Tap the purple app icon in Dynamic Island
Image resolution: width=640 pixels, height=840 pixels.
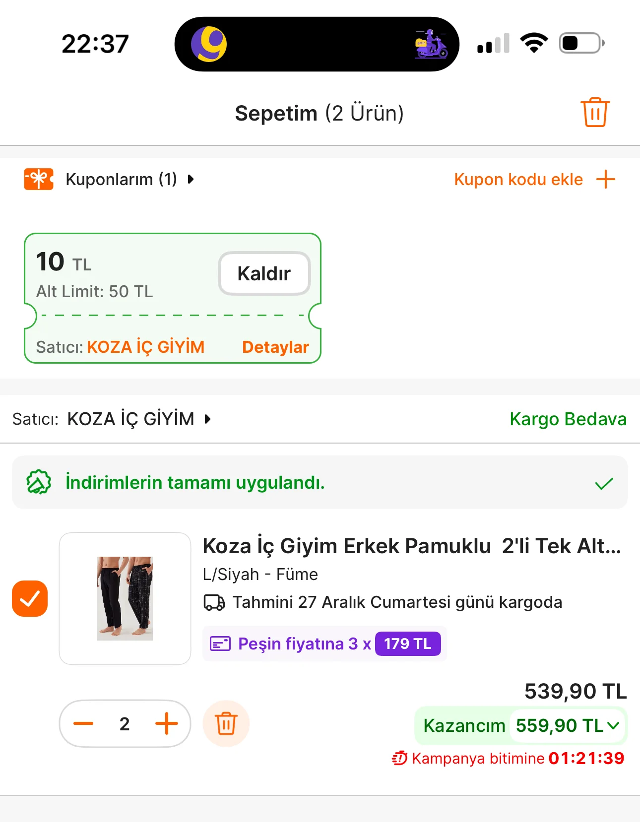[x=209, y=44]
